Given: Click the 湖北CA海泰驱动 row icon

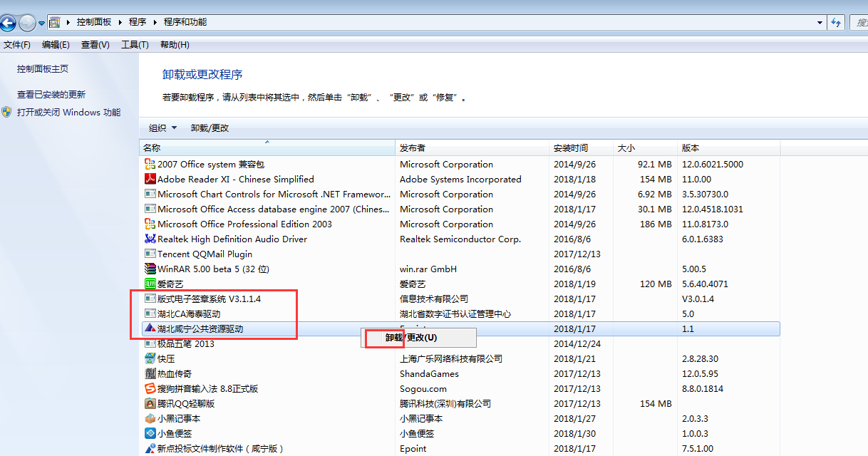Looking at the screenshot, I should (150, 313).
